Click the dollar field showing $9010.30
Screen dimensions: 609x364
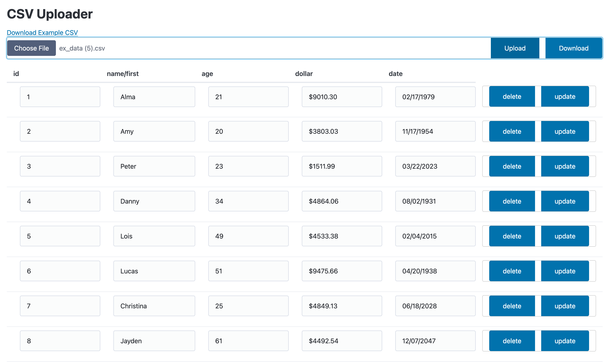(342, 97)
